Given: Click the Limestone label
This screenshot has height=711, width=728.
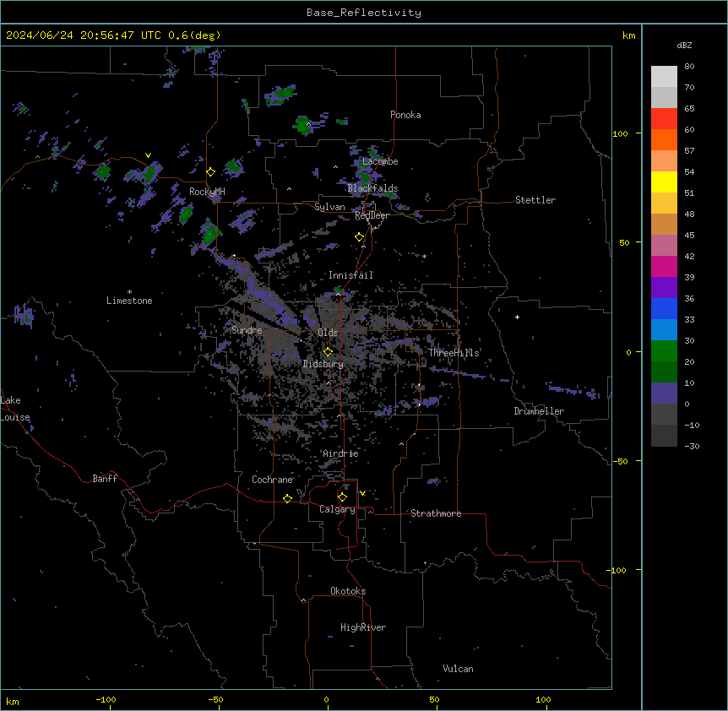Looking at the screenshot, I should click(129, 301).
